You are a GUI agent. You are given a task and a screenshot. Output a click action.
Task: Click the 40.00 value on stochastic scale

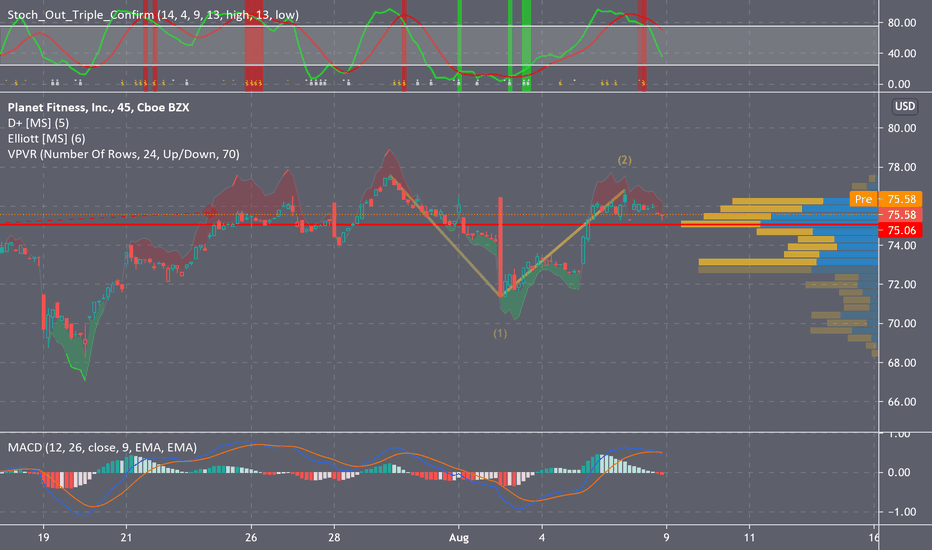(x=902, y=54)
